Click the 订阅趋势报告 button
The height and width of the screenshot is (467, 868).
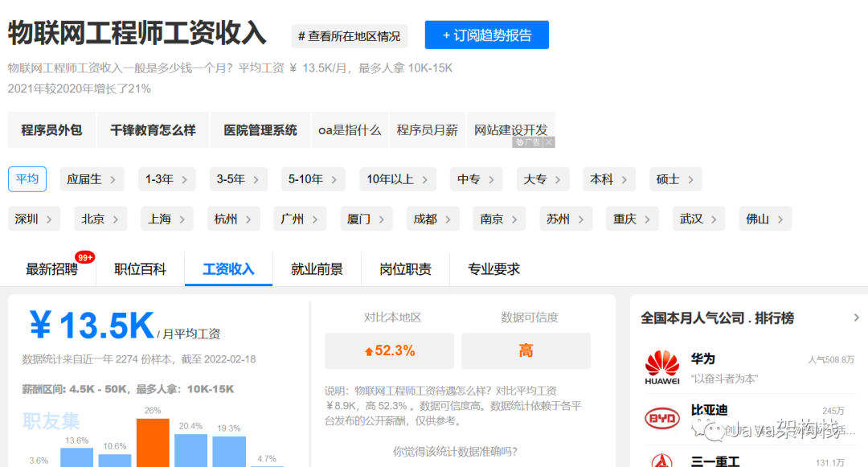coord(486,35)
